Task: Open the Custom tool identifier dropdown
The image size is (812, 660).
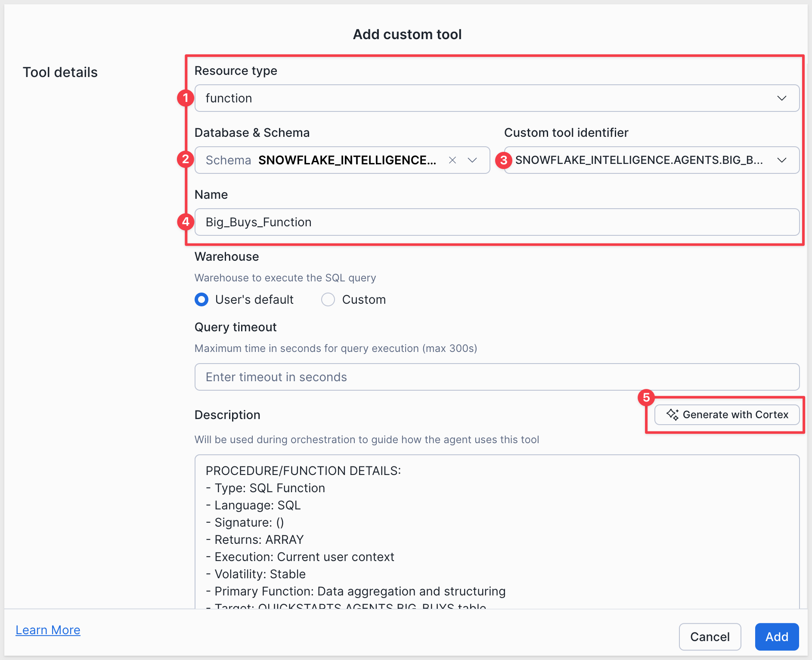Action: click(x=781, y=160)
